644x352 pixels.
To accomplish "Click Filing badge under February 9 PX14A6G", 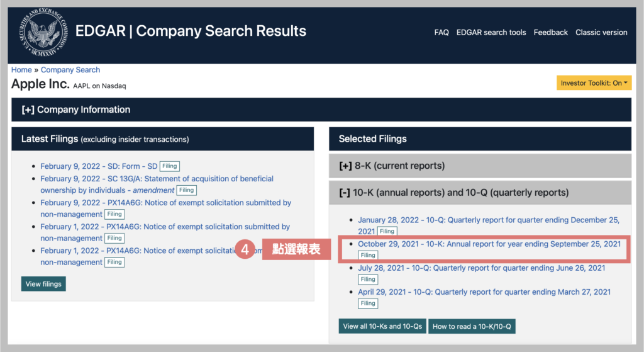I will 114,214.
